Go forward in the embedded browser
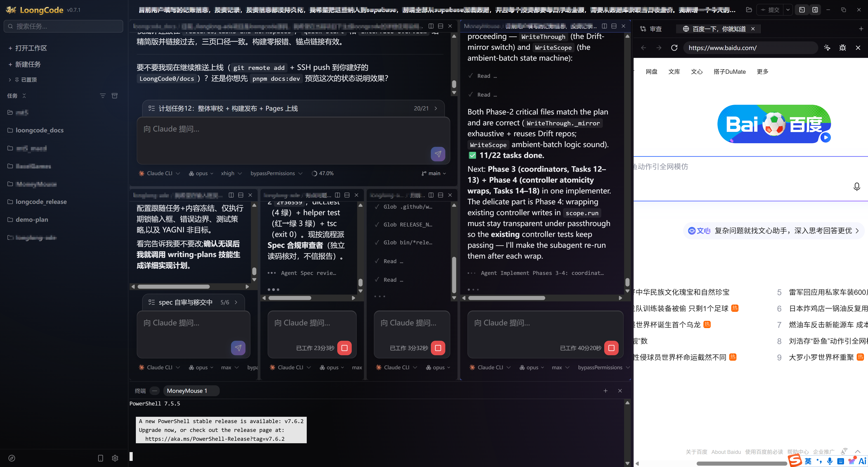Image resolution: width=868 pixels, height=467 pixels. tap(659, 48)
